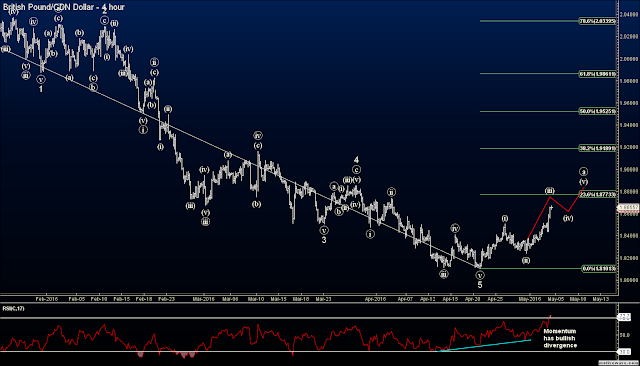The width and height of the screenshot is (640, 366).
Task: Select the 38.2% Fibonacci retracement label
Action: (x=597, y=148)
